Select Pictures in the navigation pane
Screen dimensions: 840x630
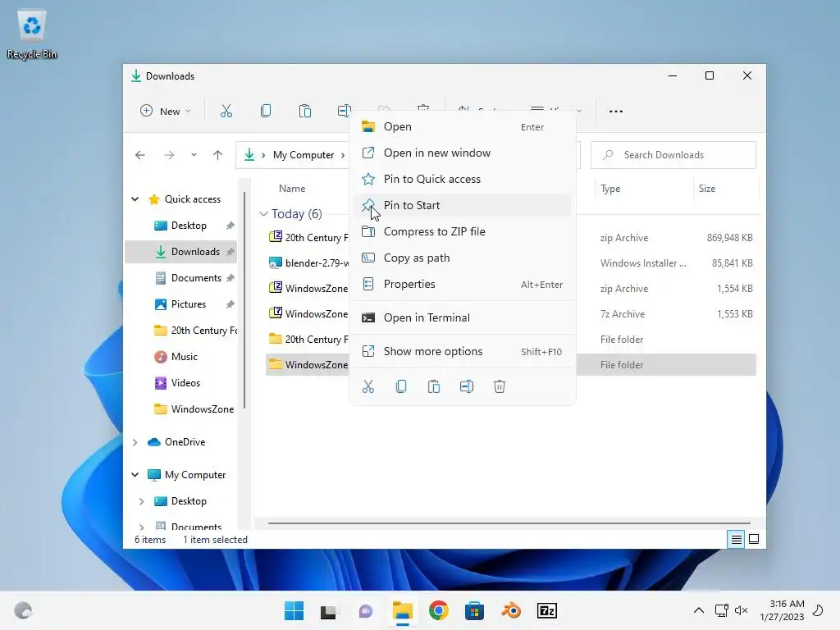click(x=188, y=304)
